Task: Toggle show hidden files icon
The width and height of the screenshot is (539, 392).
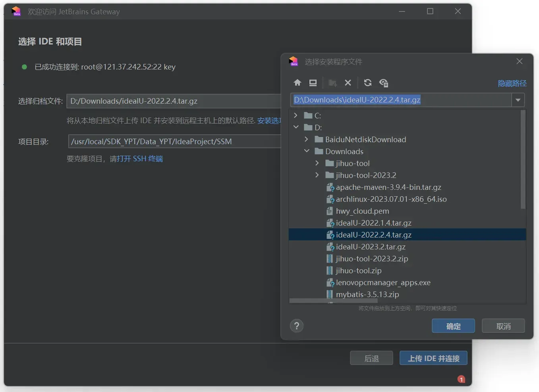Action: (x=384, y=83)
